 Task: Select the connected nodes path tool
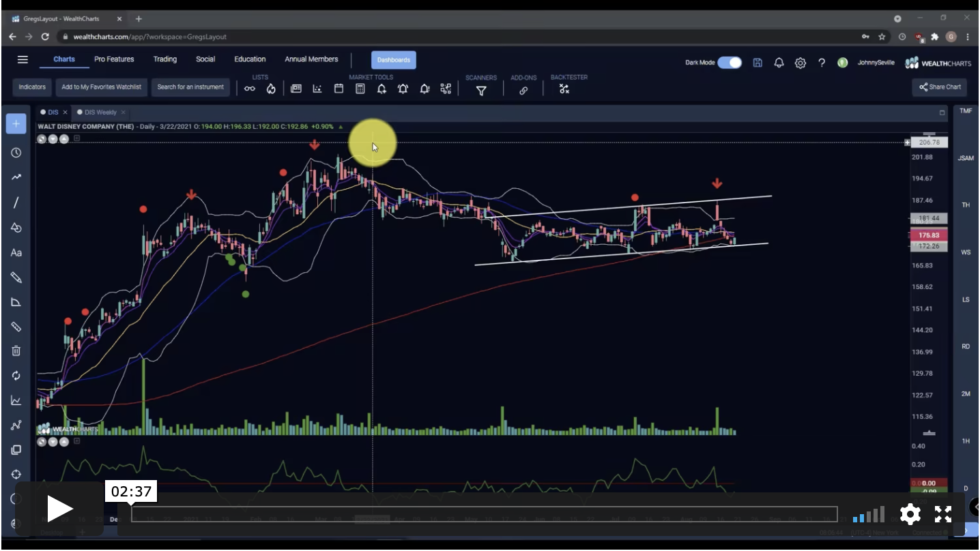click(x=16, y=426)
